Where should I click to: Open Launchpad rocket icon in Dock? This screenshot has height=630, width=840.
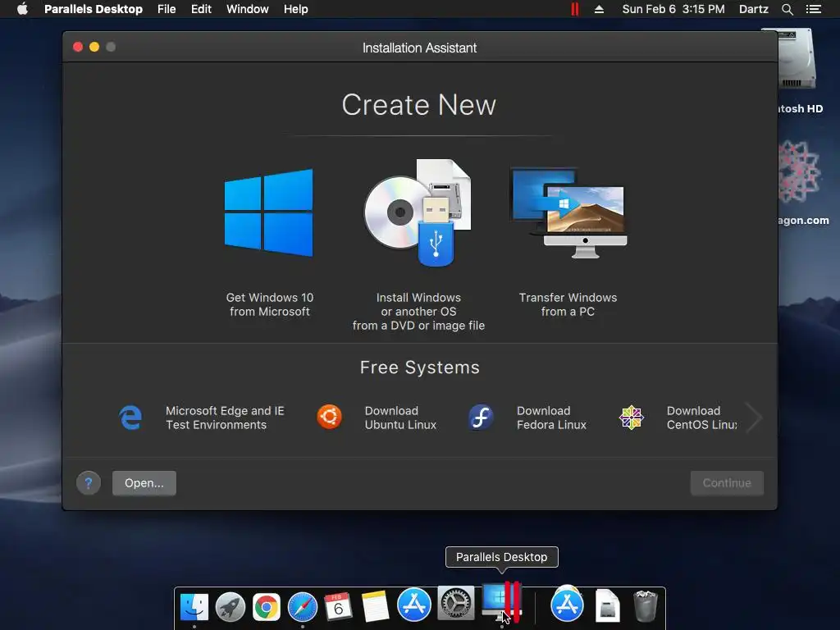pos(231,606)
